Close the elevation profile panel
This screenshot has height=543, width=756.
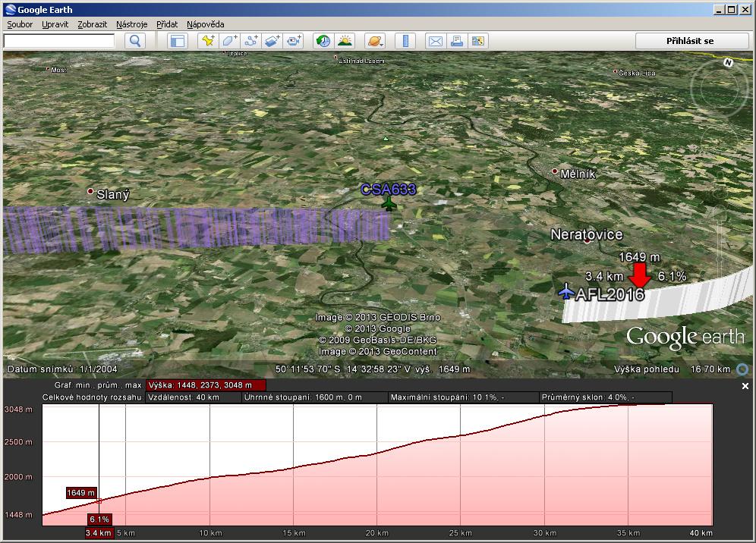tap(745, 386)
